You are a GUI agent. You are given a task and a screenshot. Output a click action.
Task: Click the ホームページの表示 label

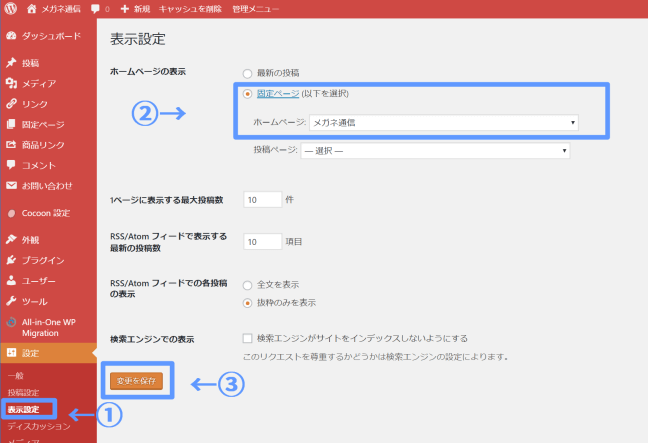point(148,71)
